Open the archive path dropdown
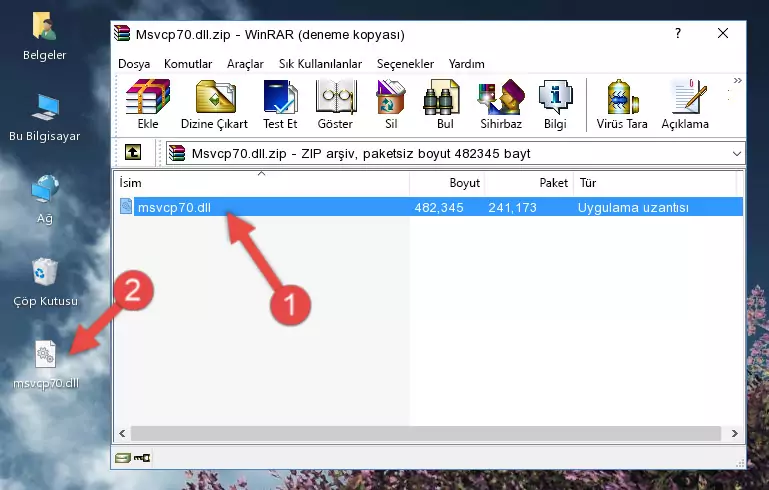 [x=736, y=154]
